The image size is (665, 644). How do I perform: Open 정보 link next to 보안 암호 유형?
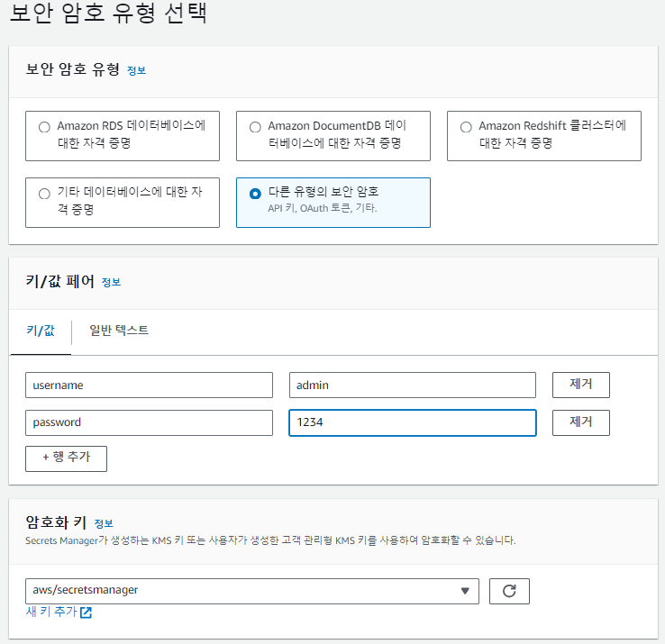click(x=137, y=71)
